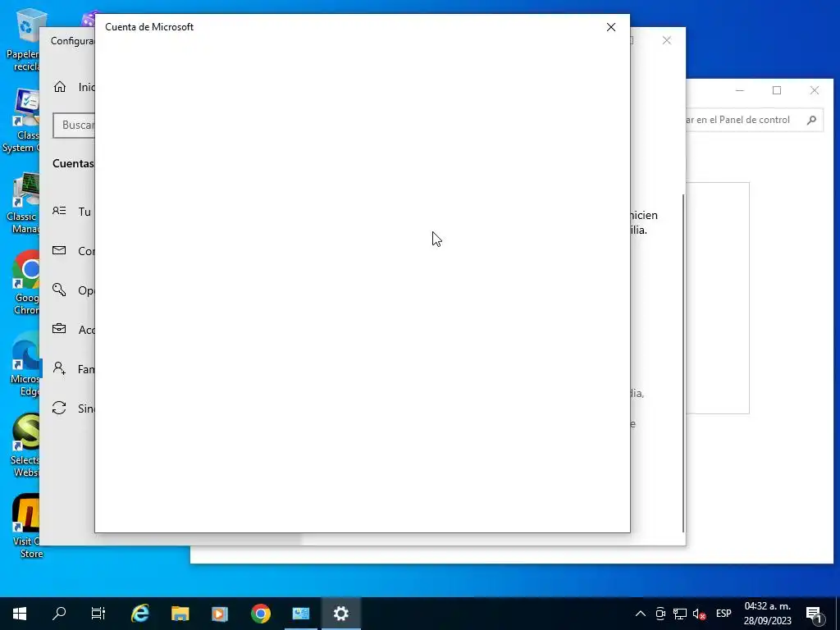
Task: Open sign-in options key icon
Action: (x=59, y=290)
